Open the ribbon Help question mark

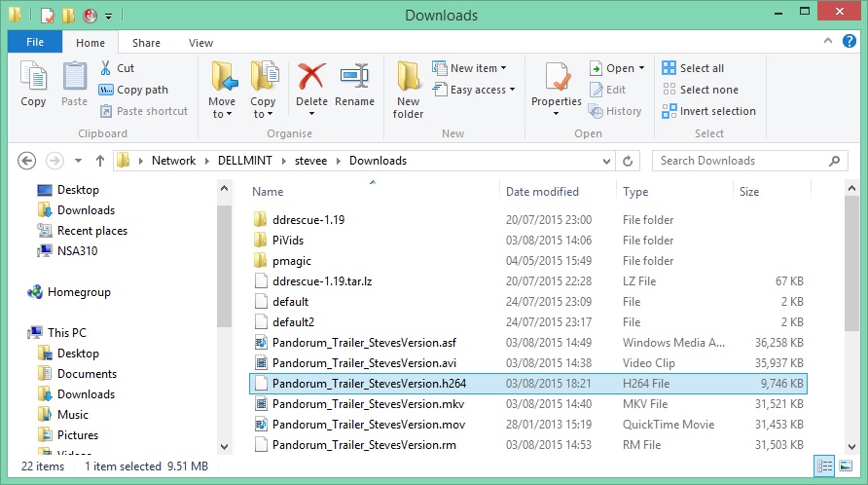pos(850,43)
